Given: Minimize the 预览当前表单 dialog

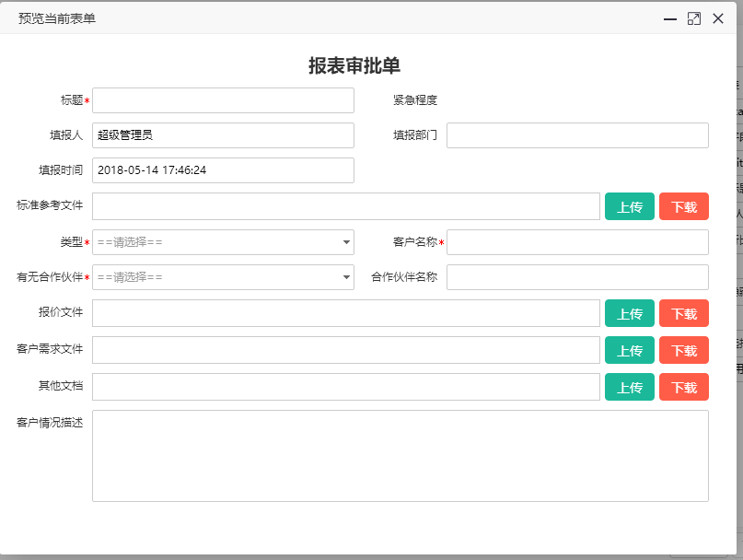Looking at the screenshot, I should (669, 19).
